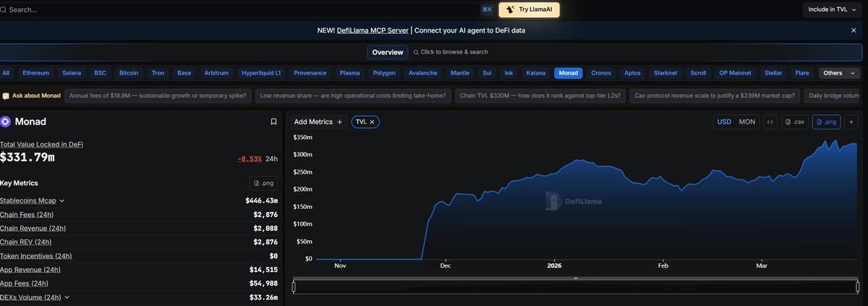
Task: Remove the TVL metric chip
Action: pyautogui.click(x=372, y=122)
